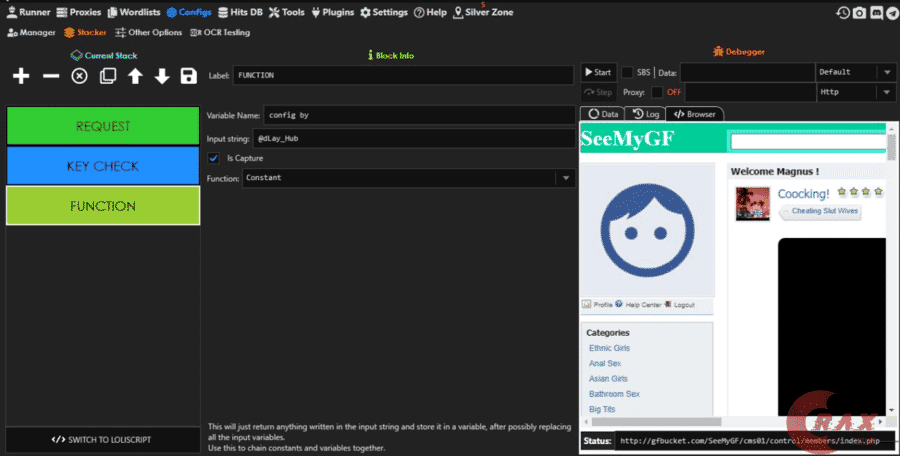The image size is (900, 456).
Task: Click the browser horizontal scrollbar
Action: click(x=656, y=422)
